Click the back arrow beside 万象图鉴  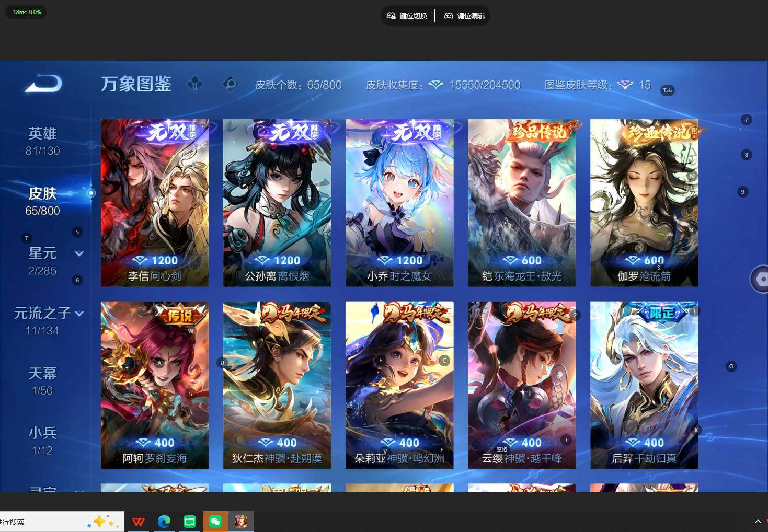click(43, 84)
